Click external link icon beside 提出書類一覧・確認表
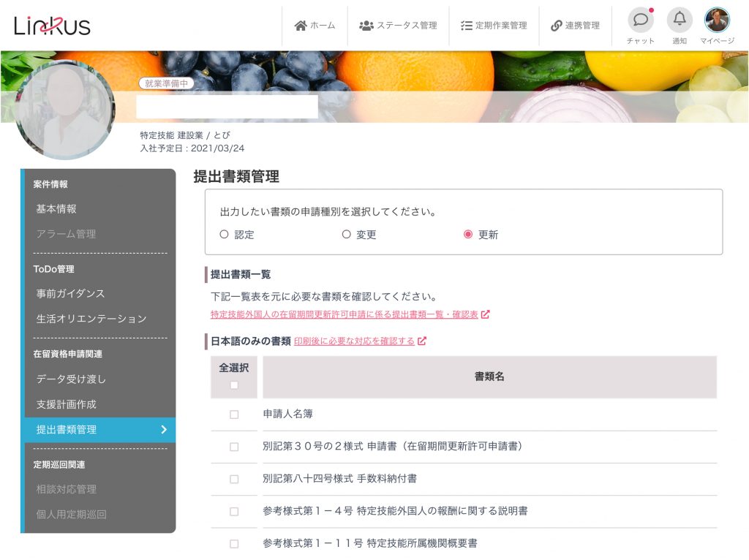This screenshot has height=560, width=749. click(486, 314)
